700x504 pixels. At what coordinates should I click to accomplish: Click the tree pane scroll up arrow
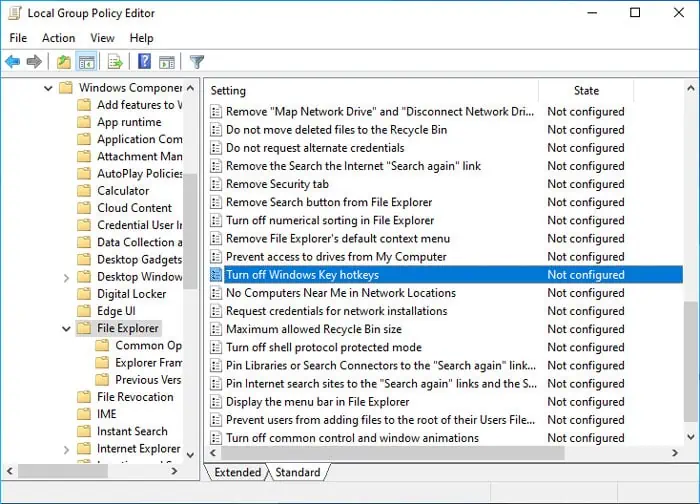tap(191, 88)
